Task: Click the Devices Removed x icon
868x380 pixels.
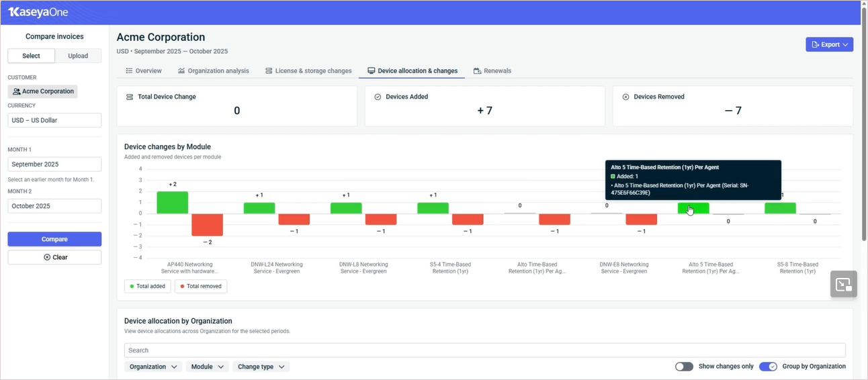Action: pos(625,97)
